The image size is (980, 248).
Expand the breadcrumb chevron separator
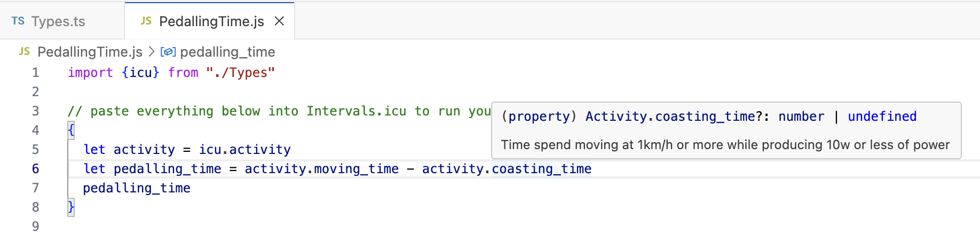[x=151, y=52]
